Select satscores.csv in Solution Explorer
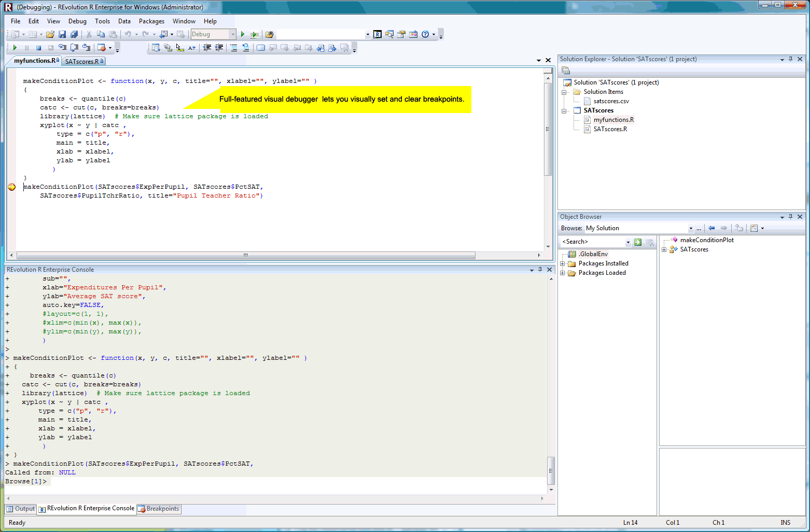This screenshot has height=532, width=810. coord(611,102)
